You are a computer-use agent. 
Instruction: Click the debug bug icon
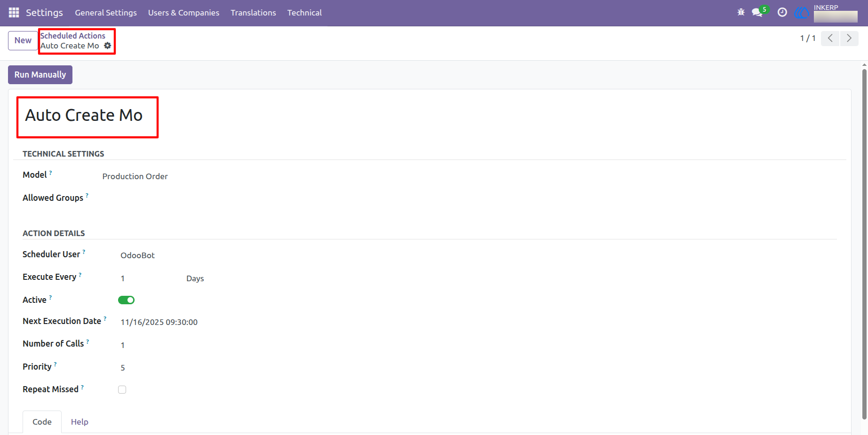741,12
